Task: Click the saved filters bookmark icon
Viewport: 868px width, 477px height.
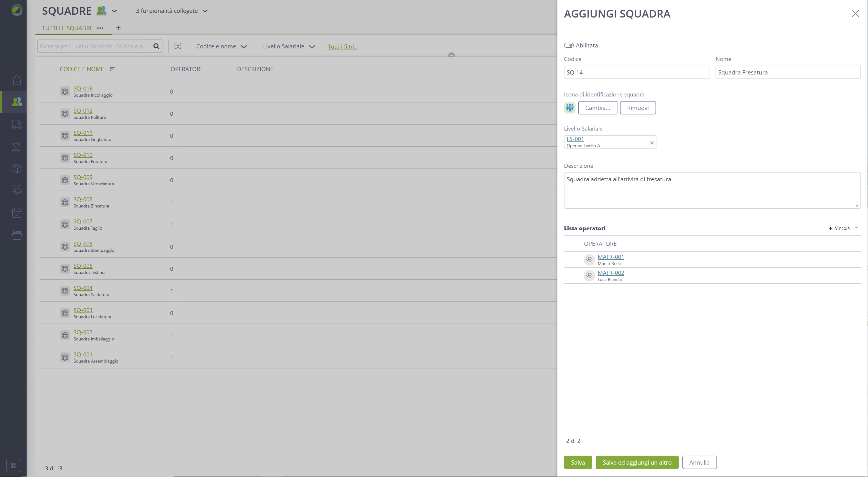Action: (178, 46)
